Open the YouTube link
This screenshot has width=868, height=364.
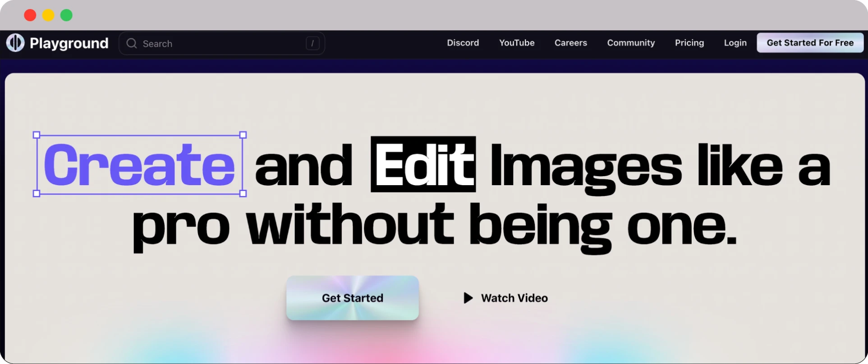(517, 43)
